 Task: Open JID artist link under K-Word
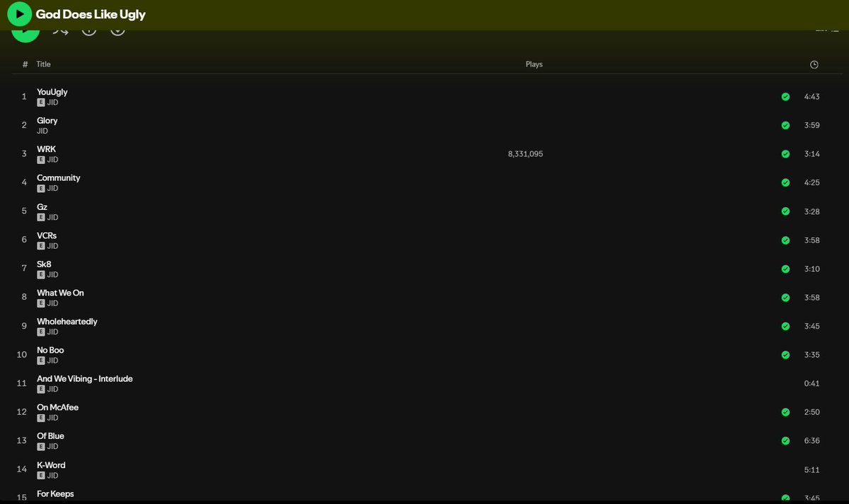coord(52,476)
